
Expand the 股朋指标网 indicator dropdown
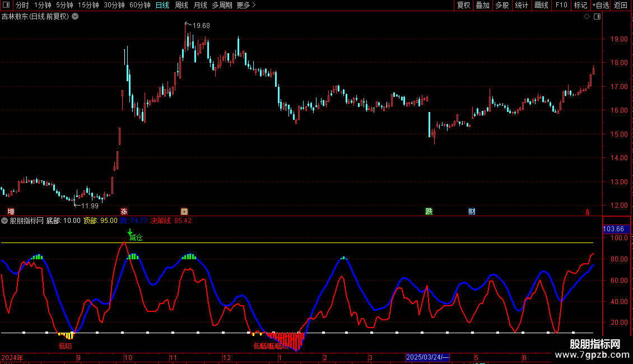coord(4,221)
